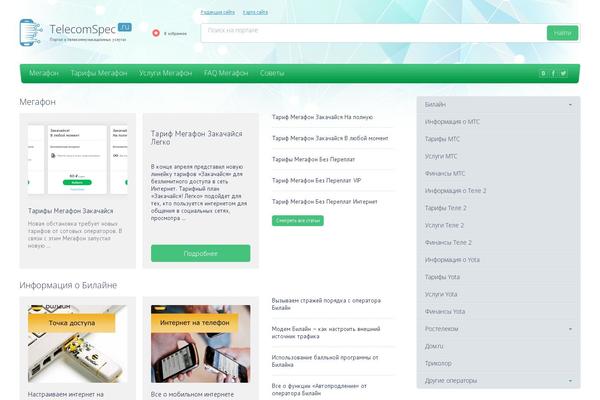Image resolution: width=600 pixels, height=400 pixels.
Task: Click the В избранное text link
Action: (x=175, y=34)
